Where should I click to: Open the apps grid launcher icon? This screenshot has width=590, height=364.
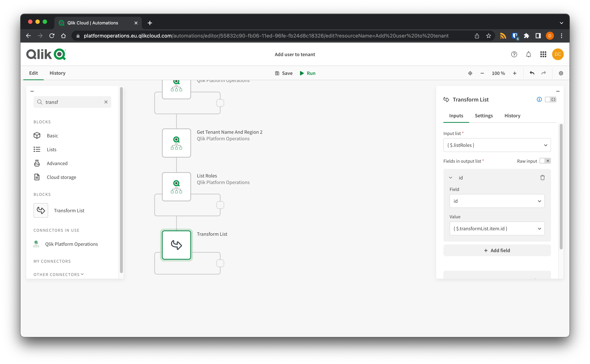pyautogui.click(x=544, y=54)
